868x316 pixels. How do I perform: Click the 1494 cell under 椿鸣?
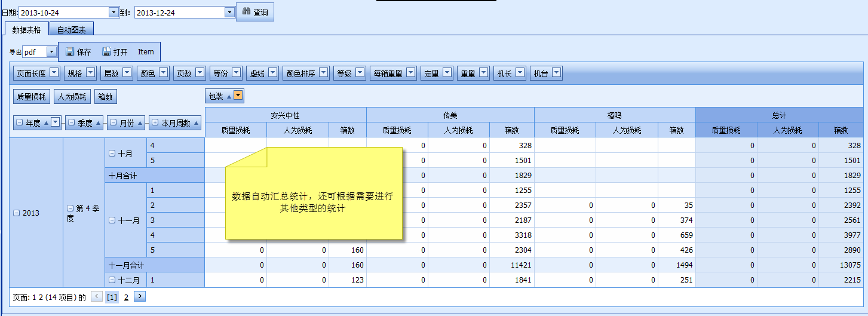coord(677,265)
